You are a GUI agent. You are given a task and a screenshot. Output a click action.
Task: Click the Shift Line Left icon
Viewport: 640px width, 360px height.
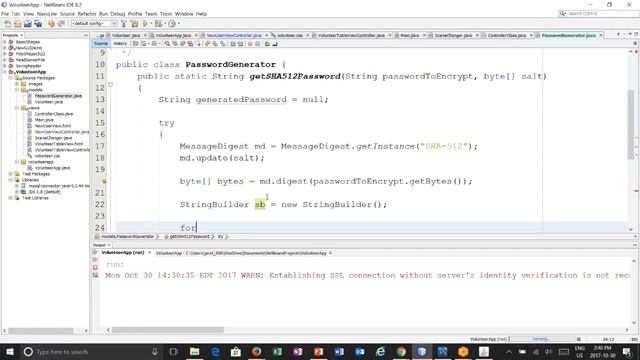(x=233, y=44)
